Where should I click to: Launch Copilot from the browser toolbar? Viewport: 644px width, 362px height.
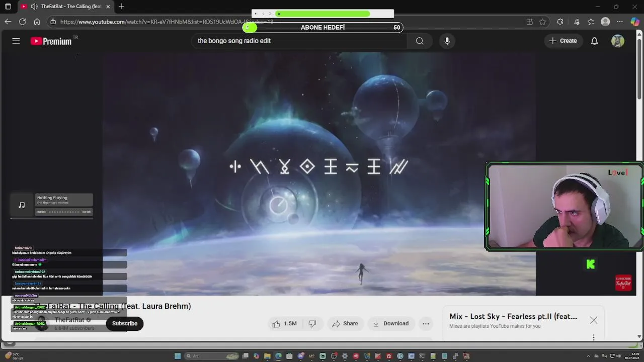coord(635,22)
